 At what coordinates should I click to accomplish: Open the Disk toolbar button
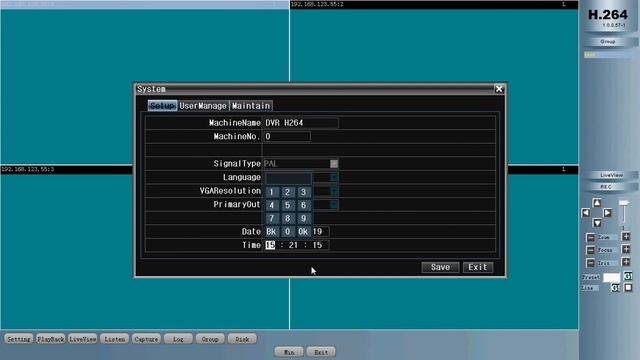coord(242,339)
